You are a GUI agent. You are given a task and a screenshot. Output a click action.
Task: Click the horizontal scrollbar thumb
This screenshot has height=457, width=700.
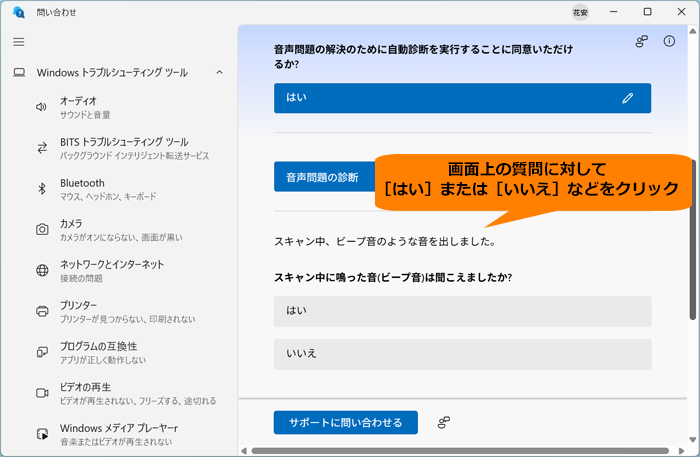pos(460,451)
